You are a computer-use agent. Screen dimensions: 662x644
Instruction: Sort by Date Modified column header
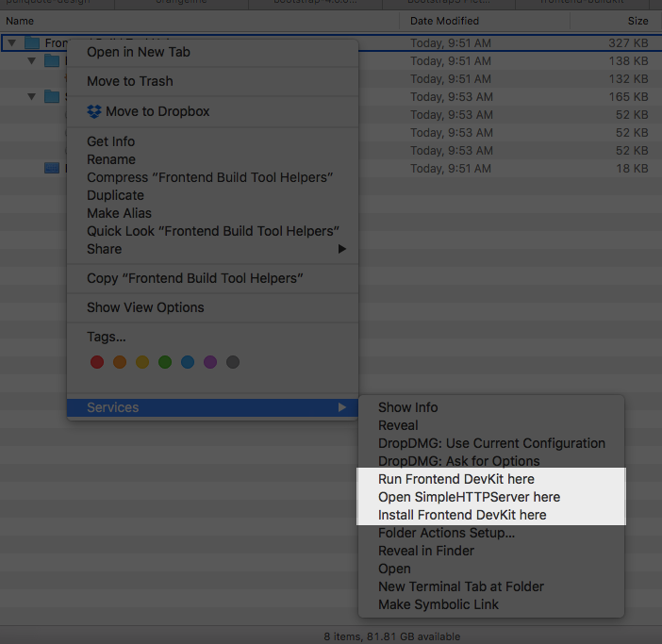(485, 21)
